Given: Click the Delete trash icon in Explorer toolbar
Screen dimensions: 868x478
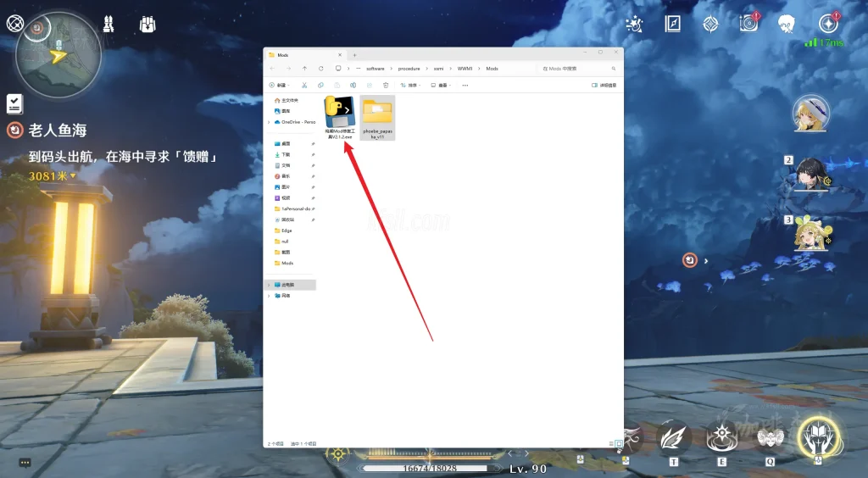Looking at the screenshot, I should [x=386, y=86].
